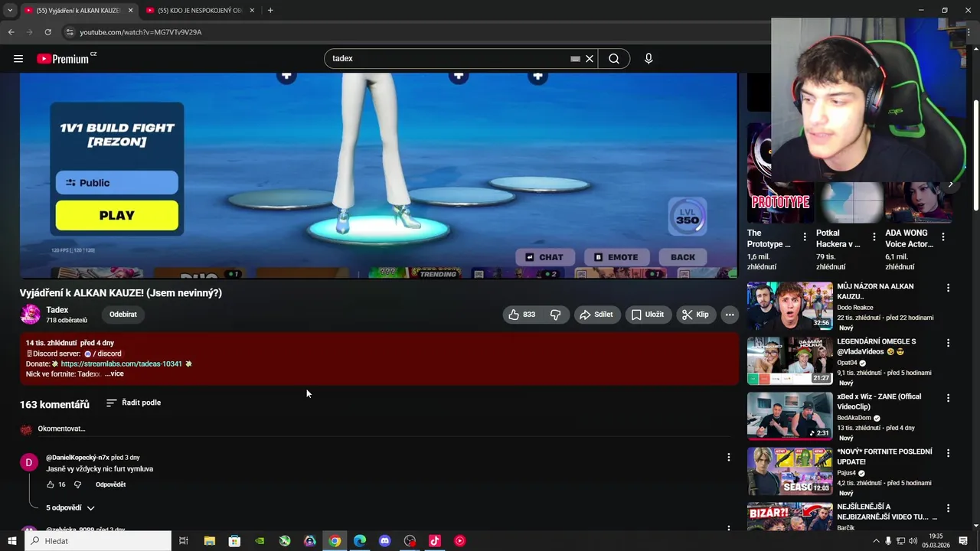This screenshot has width=980, height=551.
Task: Open 'xBed x Wiz - ZANE' video thumbnail
Action: click(789, 416)
